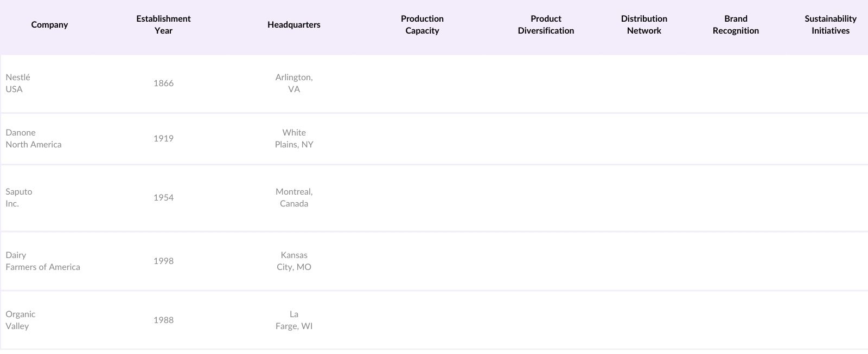Select the Montreal, Canada headquarters cell
868x354 pixels.
294,198
